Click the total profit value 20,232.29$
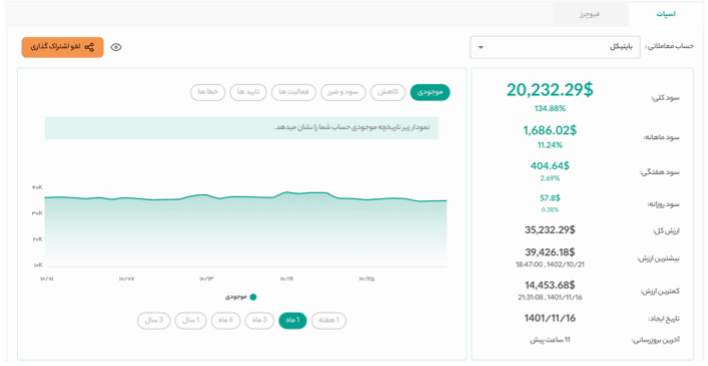 click(x=550, y=90)
